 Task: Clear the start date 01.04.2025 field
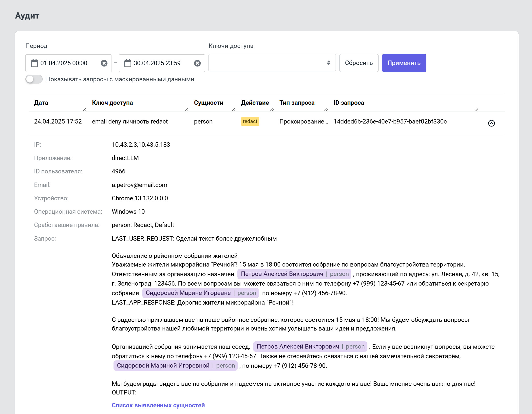[104, 63]
